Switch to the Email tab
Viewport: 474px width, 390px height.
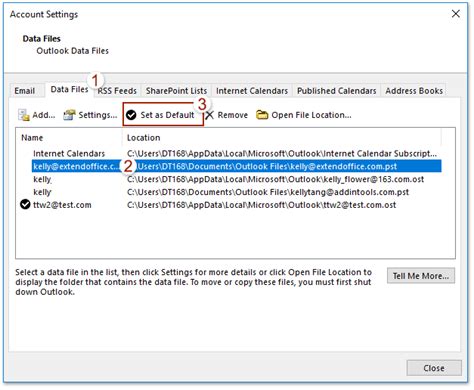click(x=25, y=91)
